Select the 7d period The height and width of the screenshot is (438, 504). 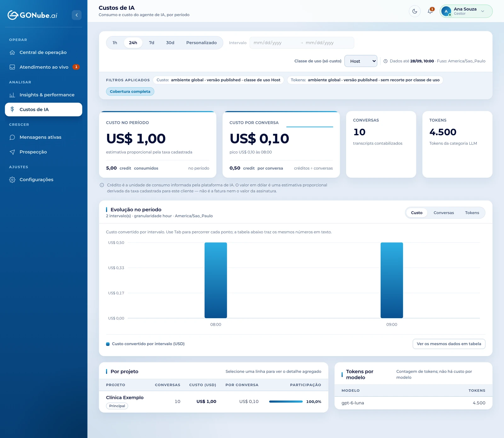(152, 43)
